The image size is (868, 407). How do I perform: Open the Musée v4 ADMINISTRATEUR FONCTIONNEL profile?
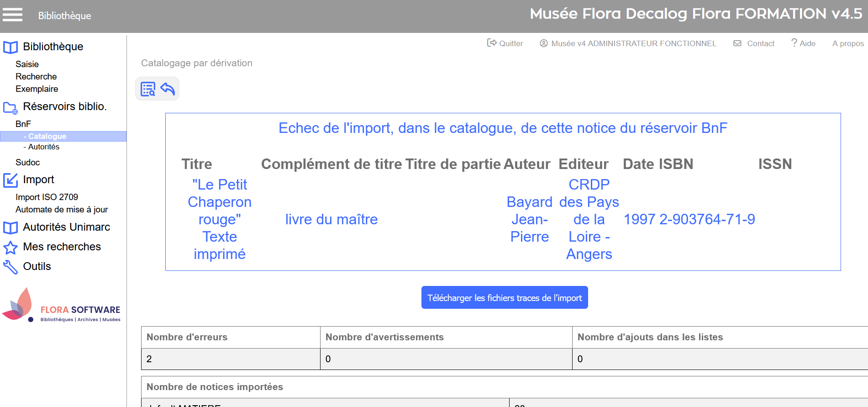point(628,43)
